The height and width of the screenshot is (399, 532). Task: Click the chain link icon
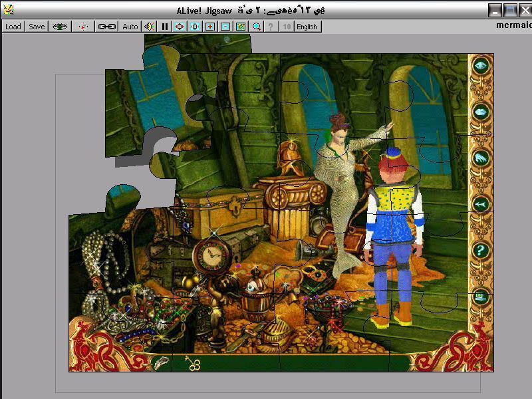(106, 27)
